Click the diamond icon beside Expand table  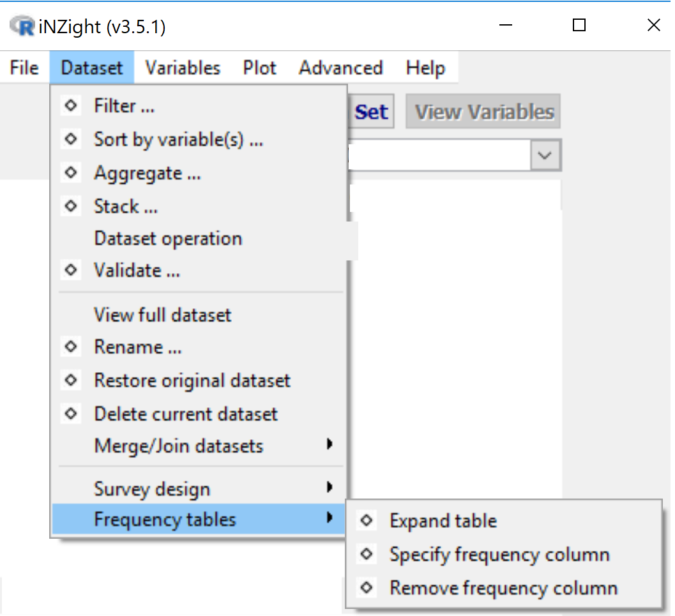[x=366, y=520]
